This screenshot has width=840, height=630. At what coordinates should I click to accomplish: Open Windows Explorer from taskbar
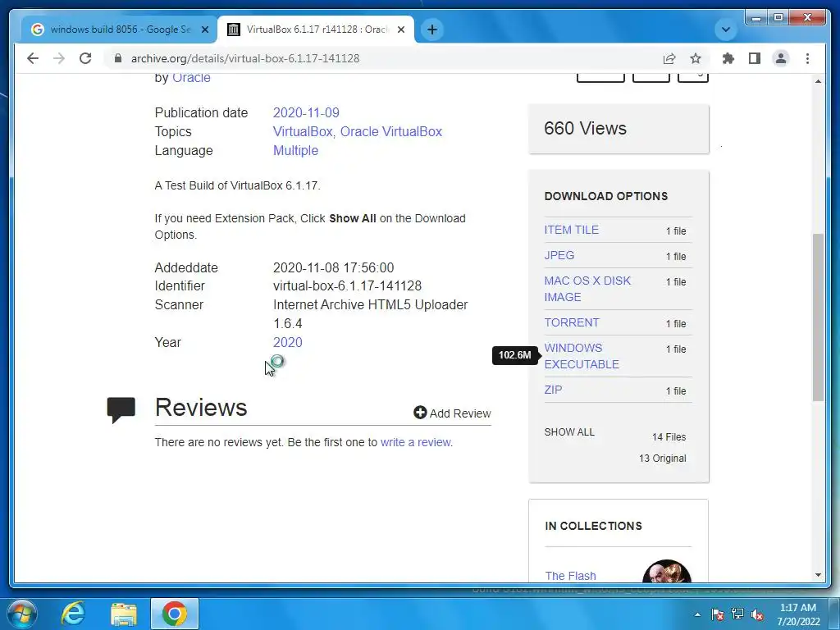pos(124,614)
